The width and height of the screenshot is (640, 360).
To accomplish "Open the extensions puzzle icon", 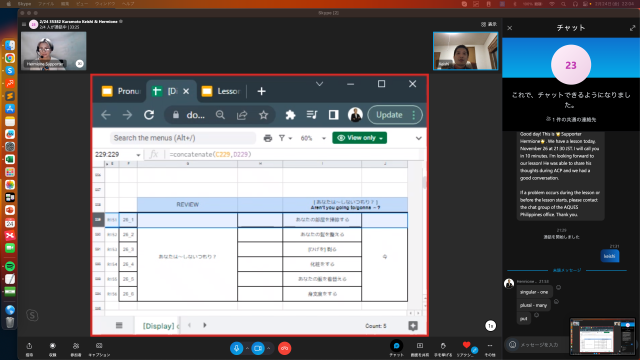I will pos(290,115).
